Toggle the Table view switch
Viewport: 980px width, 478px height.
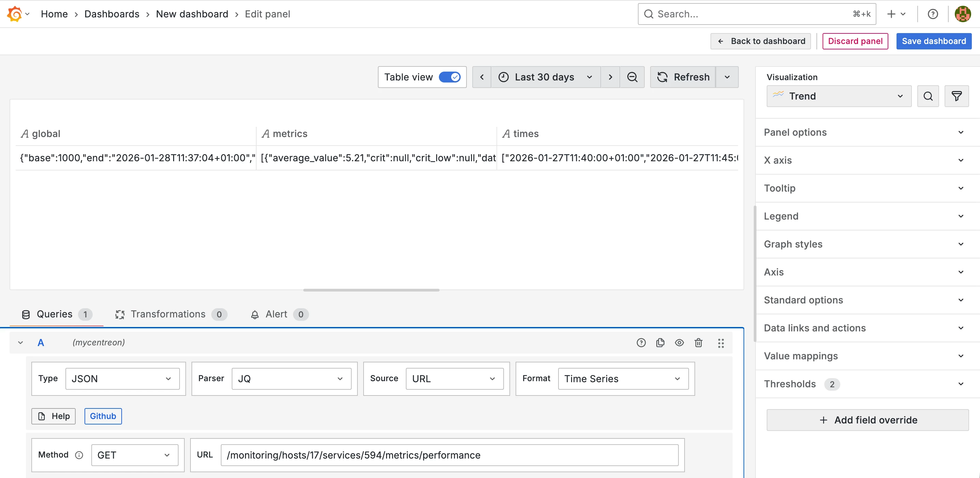[x=449, y=77]
